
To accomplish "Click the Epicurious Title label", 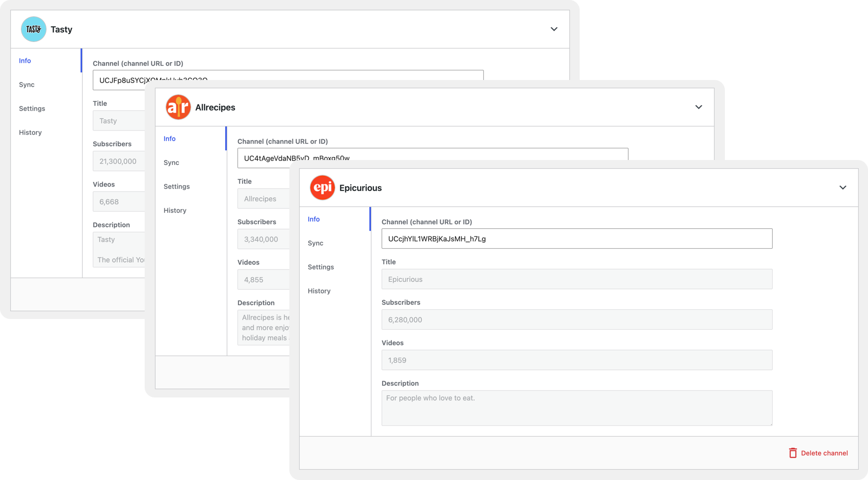I will (x=389, y=262).
